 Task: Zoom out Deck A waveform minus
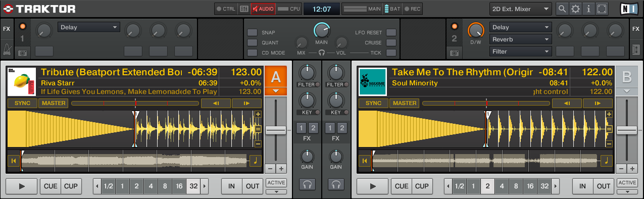[258, 143]
